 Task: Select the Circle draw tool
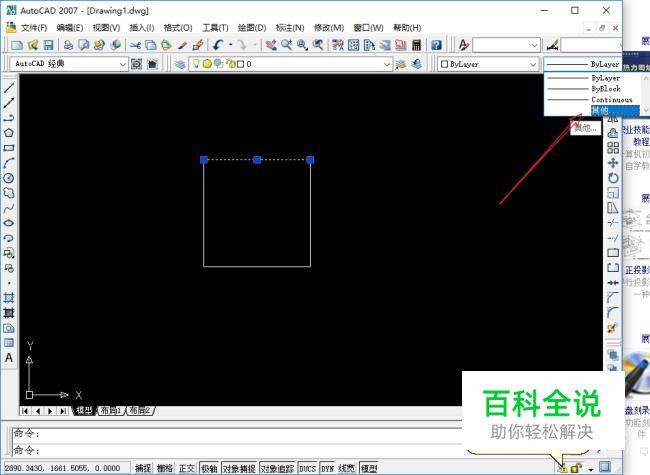pyautogui.click(x=9, y=178)
